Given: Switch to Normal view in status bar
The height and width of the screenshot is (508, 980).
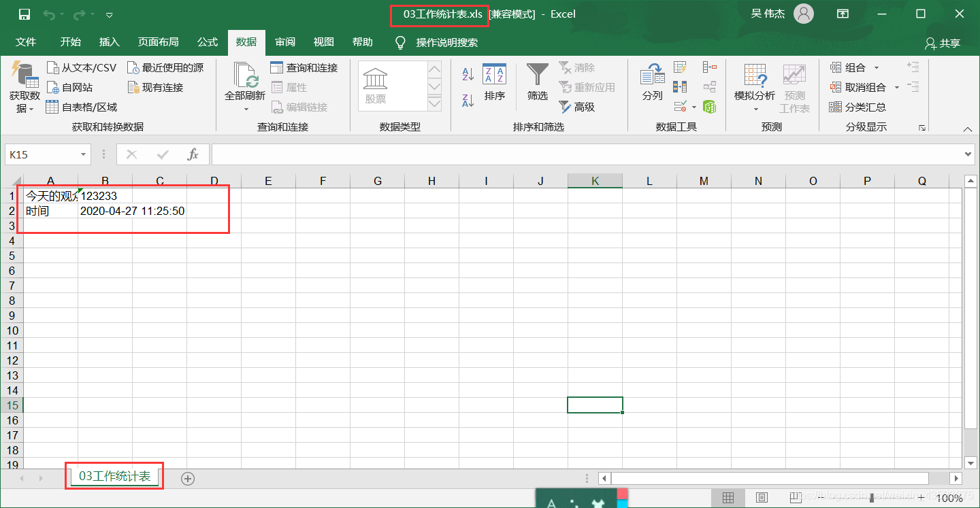Looking at the screenshot, I should point(728,498).
